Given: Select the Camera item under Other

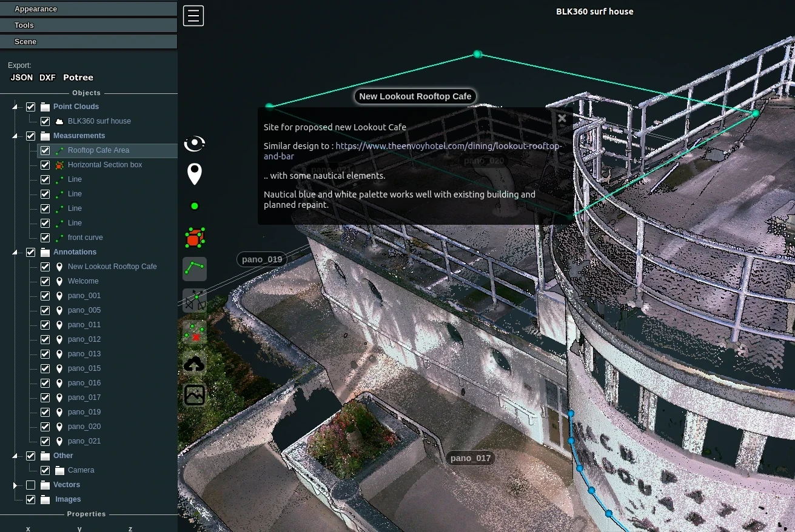Looking at the screenshot, I should 81,470.
